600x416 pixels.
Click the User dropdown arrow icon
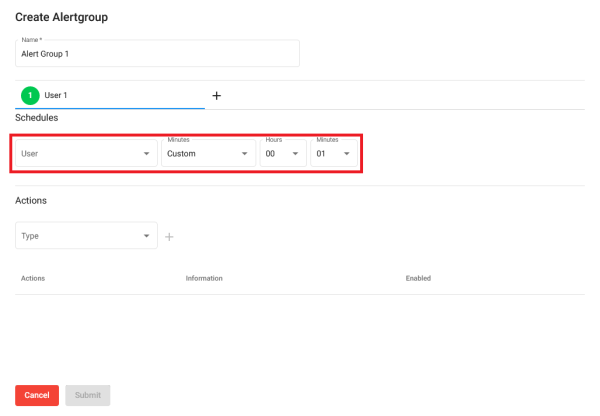point(147,154)
